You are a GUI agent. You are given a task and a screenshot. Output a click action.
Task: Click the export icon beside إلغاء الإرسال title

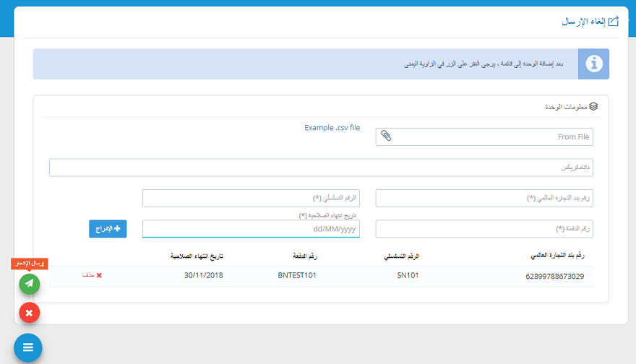614,22
